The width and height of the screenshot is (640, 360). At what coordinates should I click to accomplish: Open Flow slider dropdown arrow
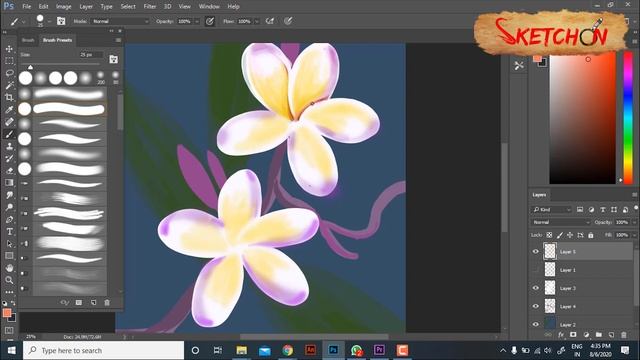tap(257, 21)
